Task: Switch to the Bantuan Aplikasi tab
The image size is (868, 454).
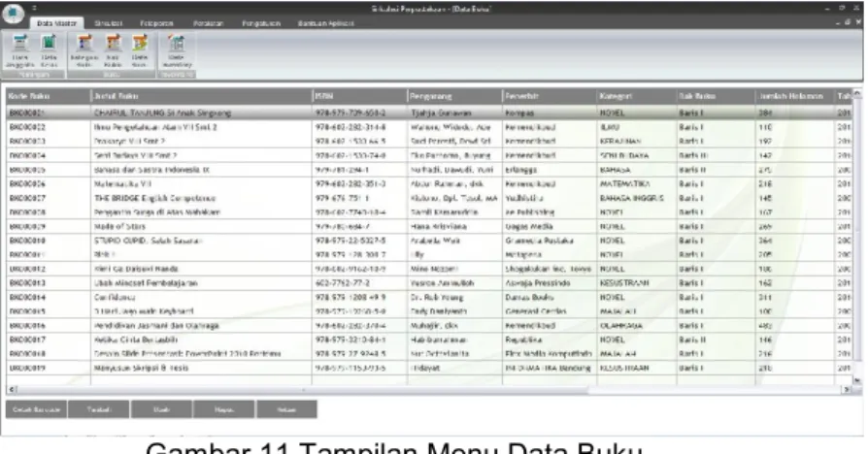Action: pyautogui.click(x=326, y=23)
